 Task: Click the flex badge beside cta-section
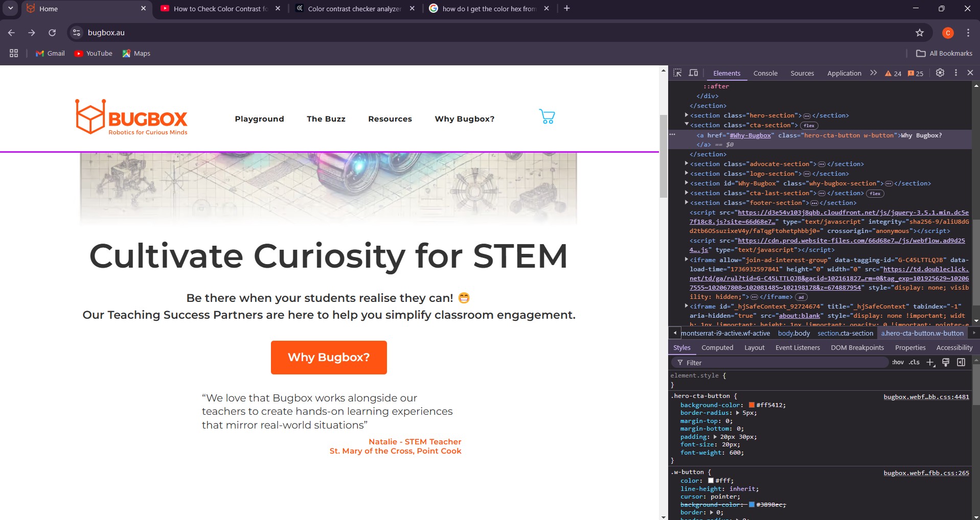[809, 126]
